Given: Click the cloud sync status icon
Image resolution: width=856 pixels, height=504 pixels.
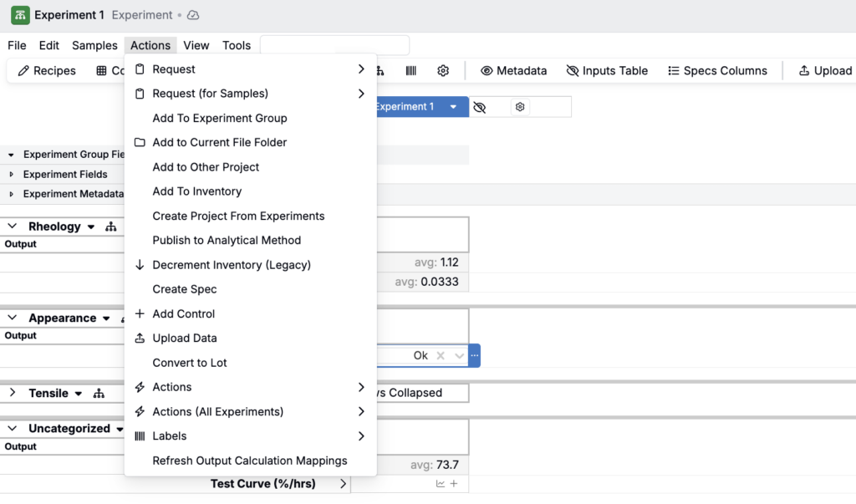Looking at the screenshot, I should pyautogui.click(x=193, y=15).
